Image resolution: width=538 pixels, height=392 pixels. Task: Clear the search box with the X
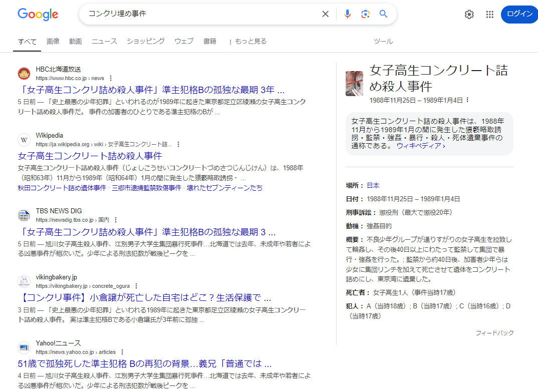point(325,14)
